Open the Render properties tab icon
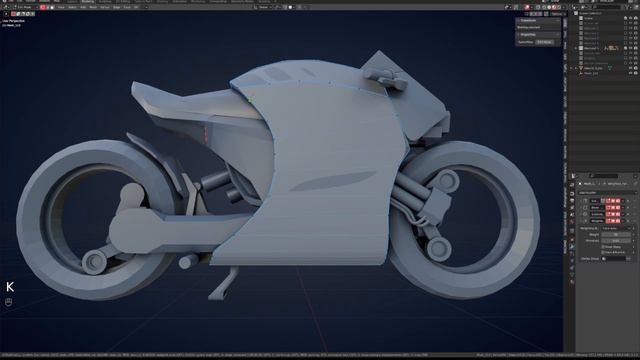 572,193
